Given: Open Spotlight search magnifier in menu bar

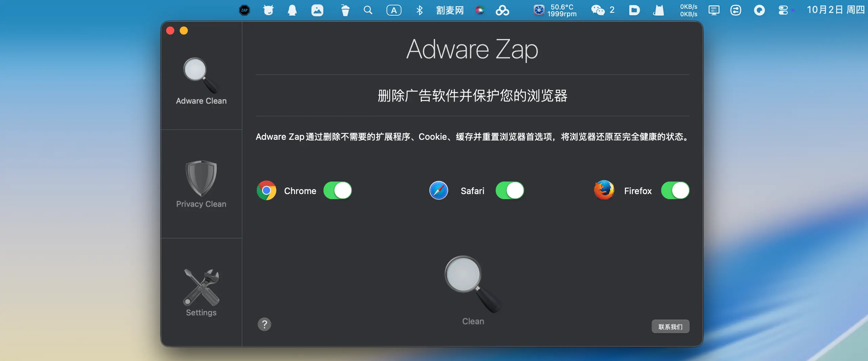Looking at the screenshot, I should click(x=368, y=10).
